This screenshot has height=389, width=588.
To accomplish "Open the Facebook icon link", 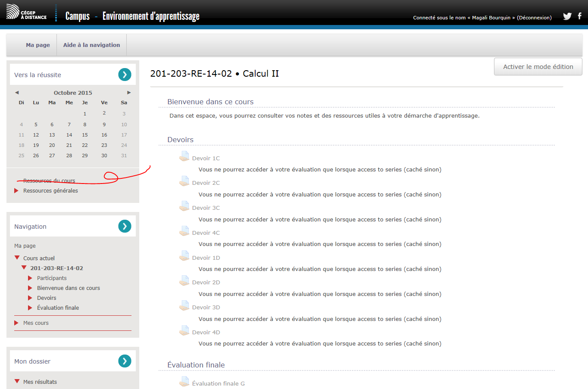I will point(579,16).
